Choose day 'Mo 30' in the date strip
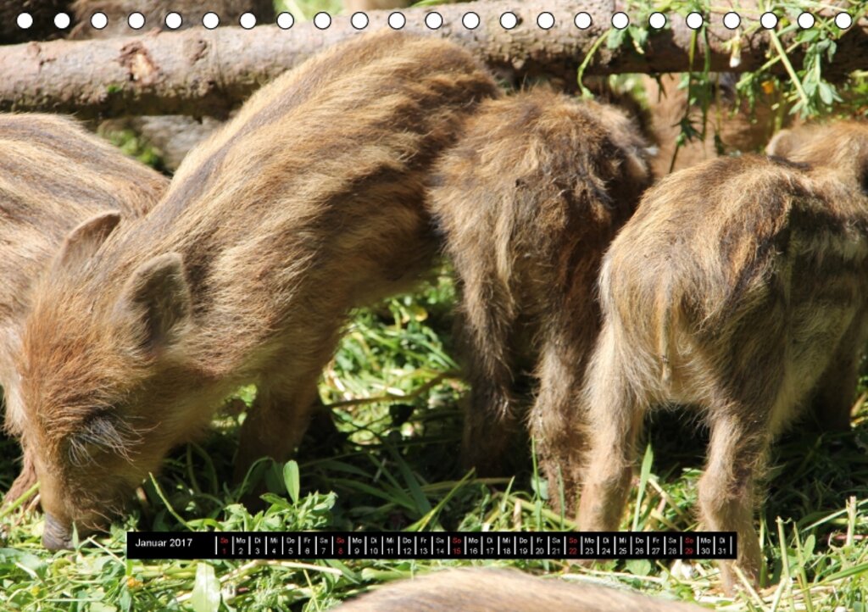Image resolution: width=868 pixels, height=612 pixels. 706,546
